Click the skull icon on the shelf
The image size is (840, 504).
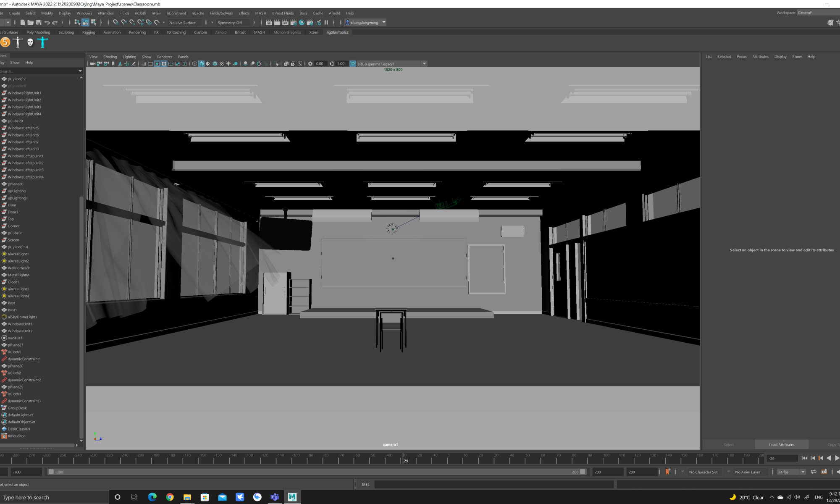click(x=30, y=42)
